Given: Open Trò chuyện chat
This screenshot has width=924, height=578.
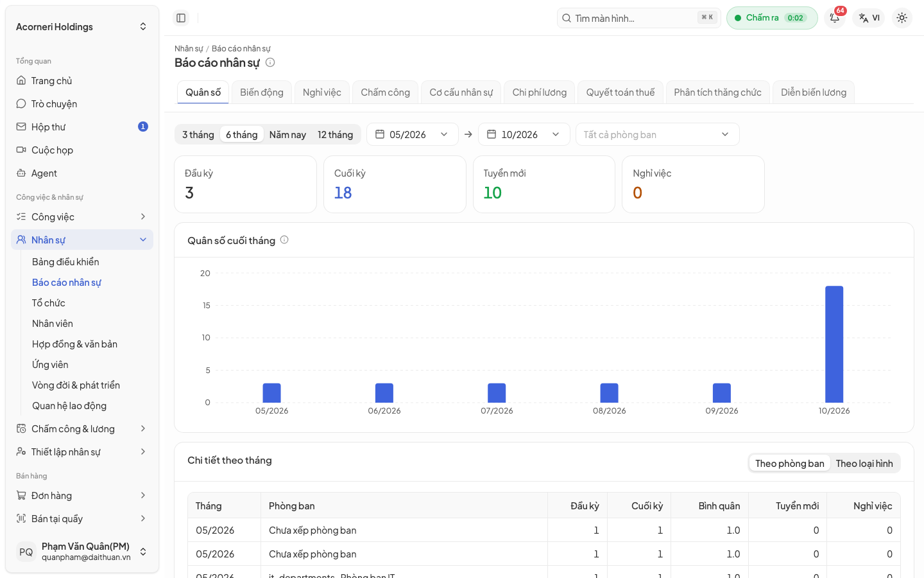Looking at the screenshot, I should click(x=82, y=104).
